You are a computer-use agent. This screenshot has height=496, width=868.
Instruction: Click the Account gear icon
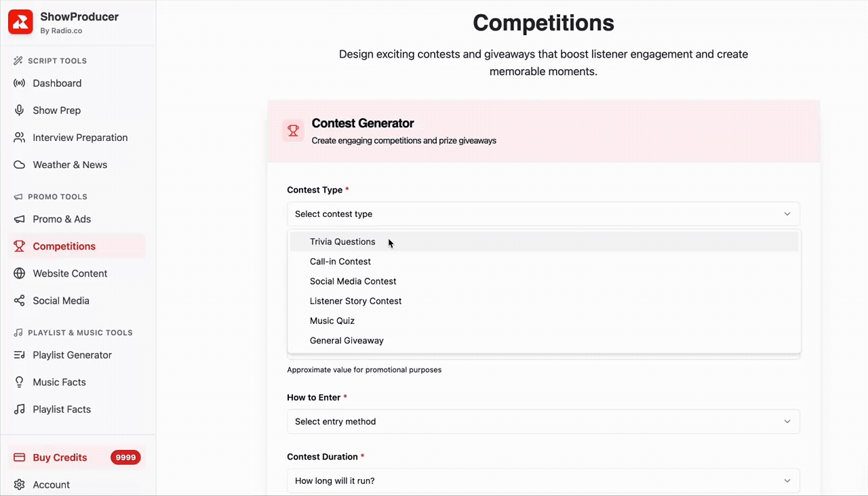(x=20, y=484)
